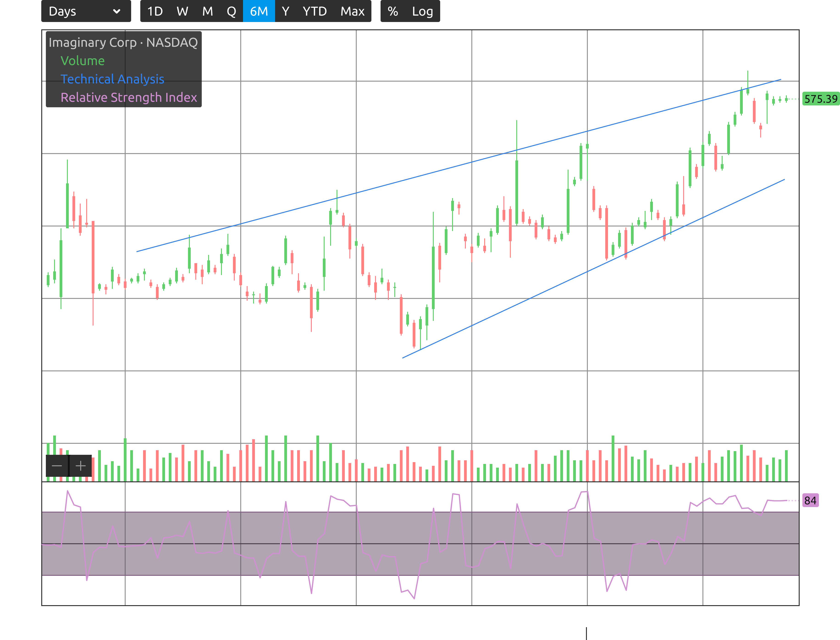840x640 pixels.
Task: Switch to the W weekly range
Action: (x=182, y=11)
